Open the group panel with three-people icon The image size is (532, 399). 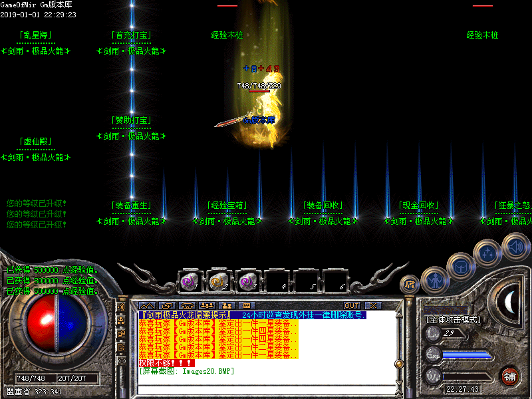click(x=207, y=306)
